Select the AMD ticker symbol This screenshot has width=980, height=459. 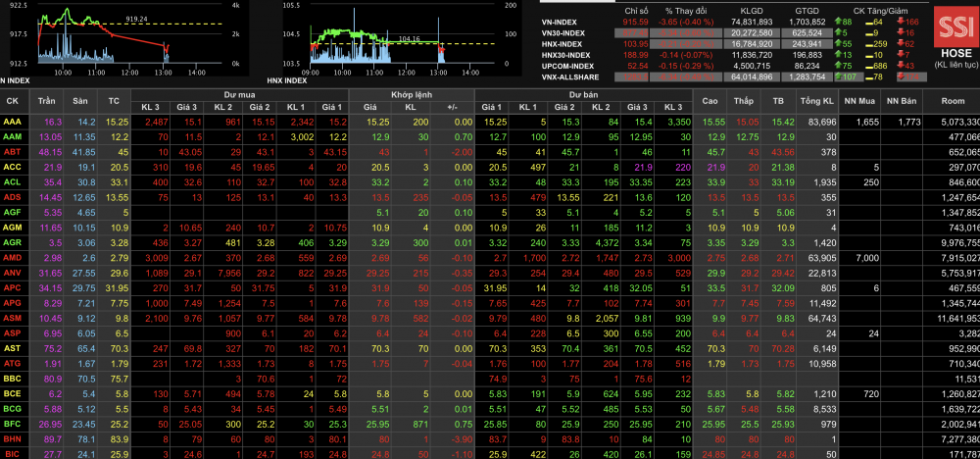pos(12,257)
